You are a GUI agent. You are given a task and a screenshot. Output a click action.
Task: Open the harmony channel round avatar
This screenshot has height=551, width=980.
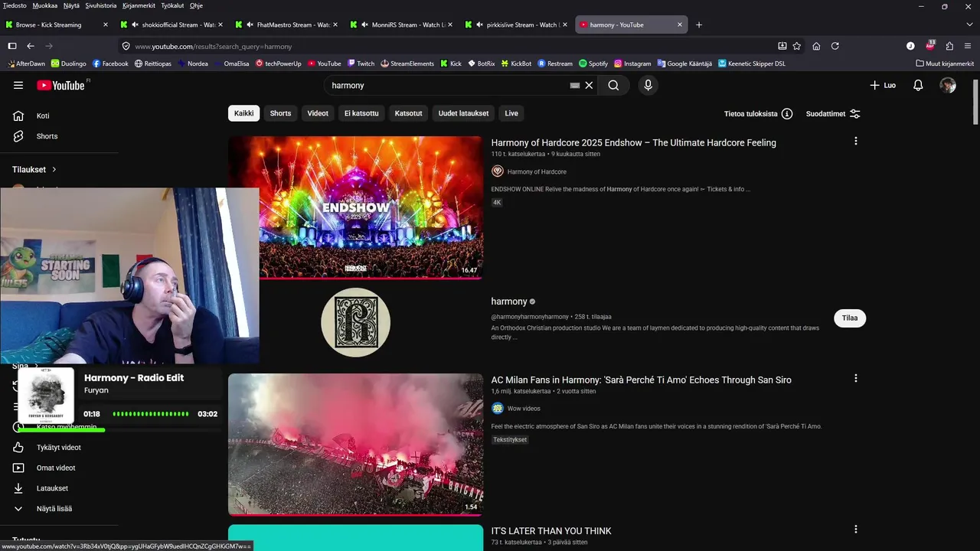click(355, 322)
